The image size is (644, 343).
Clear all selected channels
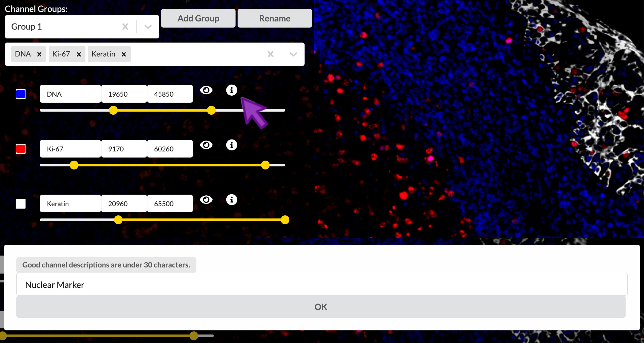point(271,54)
